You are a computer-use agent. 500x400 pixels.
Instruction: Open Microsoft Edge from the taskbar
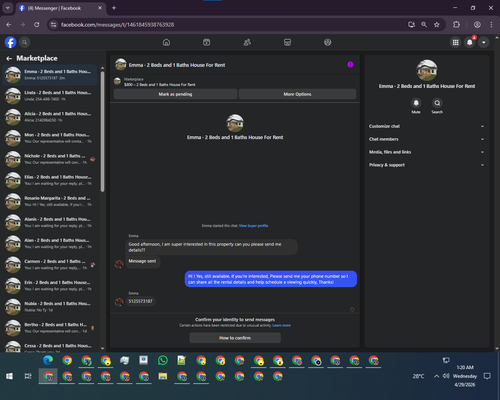pos(48,360)
